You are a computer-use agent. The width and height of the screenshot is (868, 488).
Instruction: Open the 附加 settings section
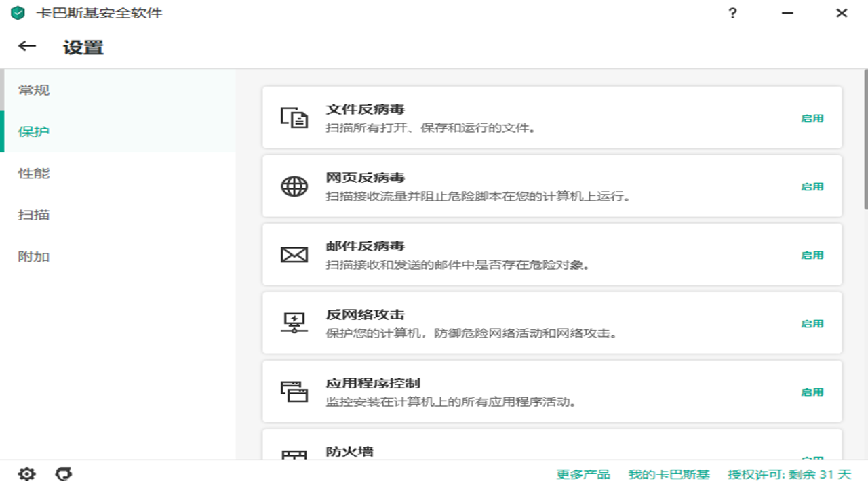pos(34,256)
